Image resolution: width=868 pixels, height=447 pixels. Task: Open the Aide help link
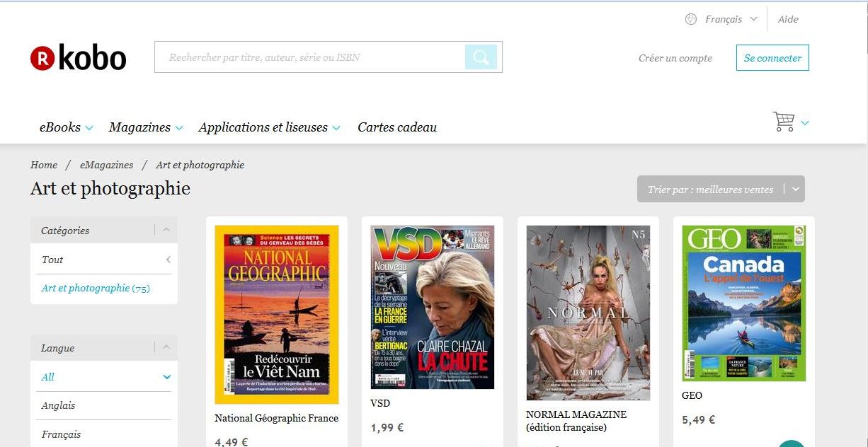(x=788, y=19)
